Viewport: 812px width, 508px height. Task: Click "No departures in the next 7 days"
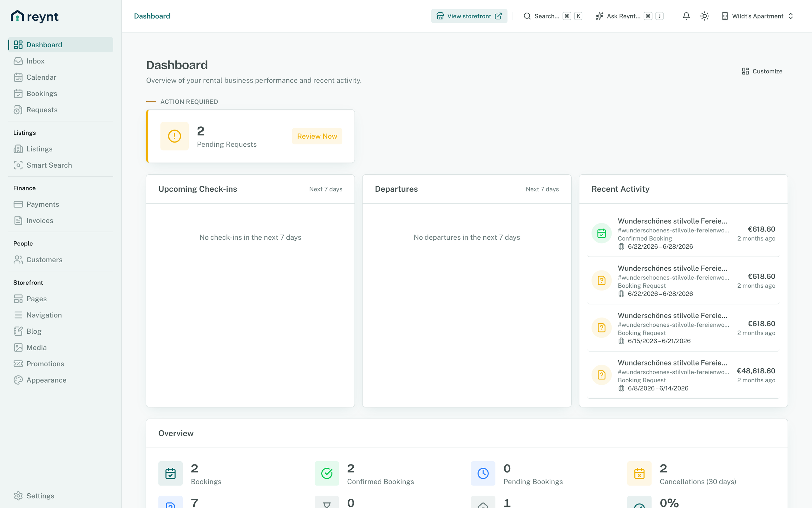(x=467, y=237)
